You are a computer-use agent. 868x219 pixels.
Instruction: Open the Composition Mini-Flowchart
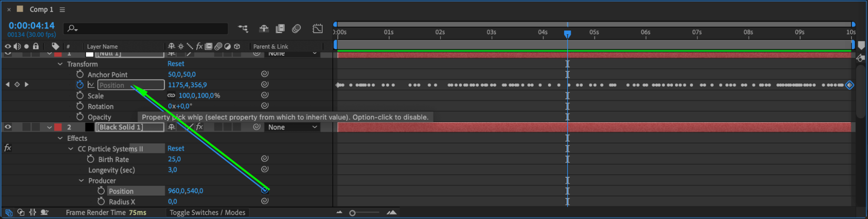pyautogui.click(x=243, y=29)
